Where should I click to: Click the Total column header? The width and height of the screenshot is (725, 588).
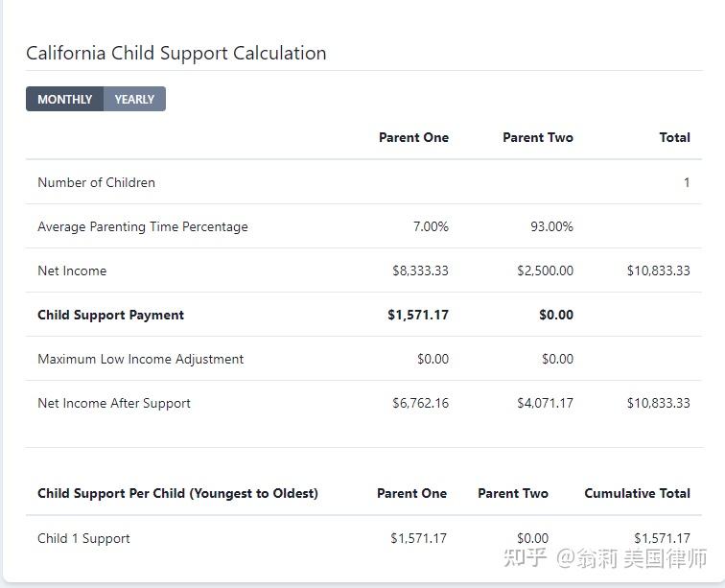point(674,137)
